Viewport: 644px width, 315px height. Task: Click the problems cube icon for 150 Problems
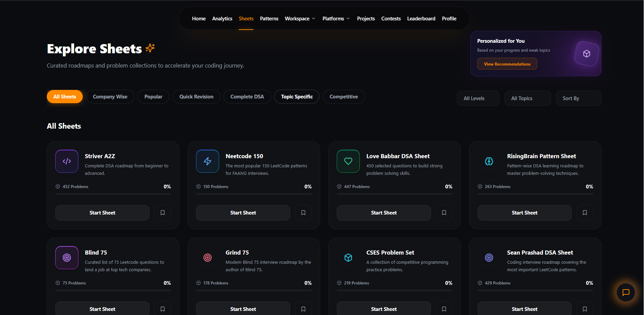point(198,187)
